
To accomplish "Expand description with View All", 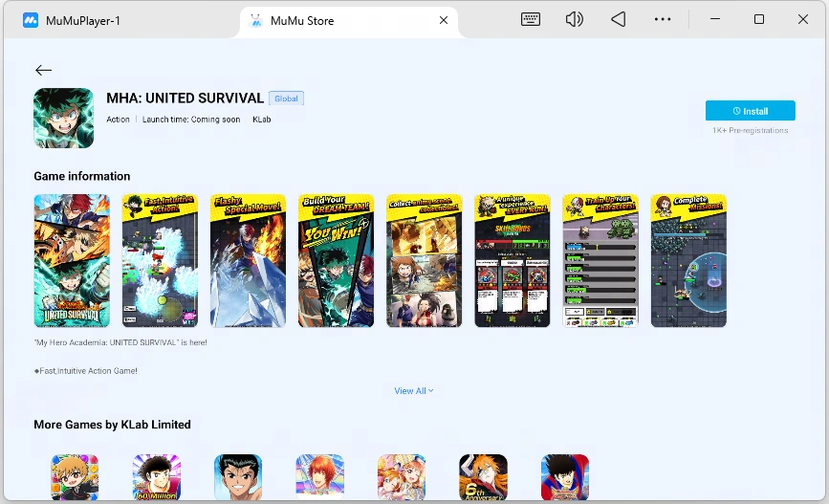I will click(413, 391).
